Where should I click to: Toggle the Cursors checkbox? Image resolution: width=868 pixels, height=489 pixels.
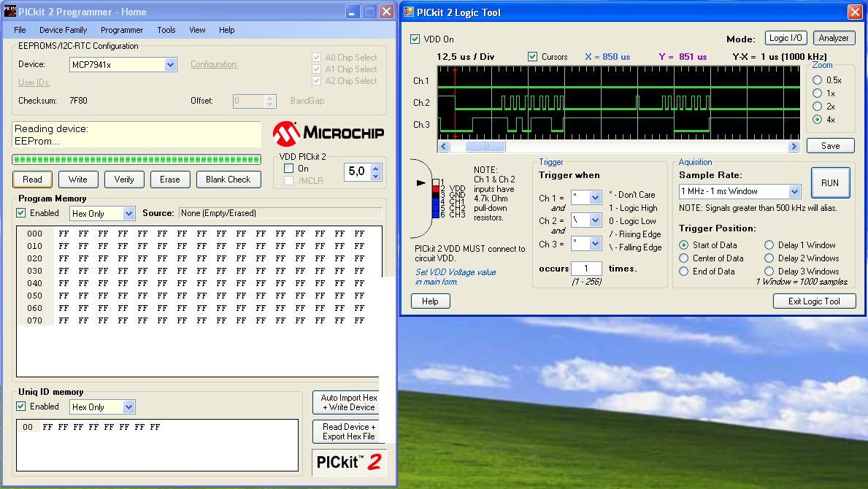532,56
